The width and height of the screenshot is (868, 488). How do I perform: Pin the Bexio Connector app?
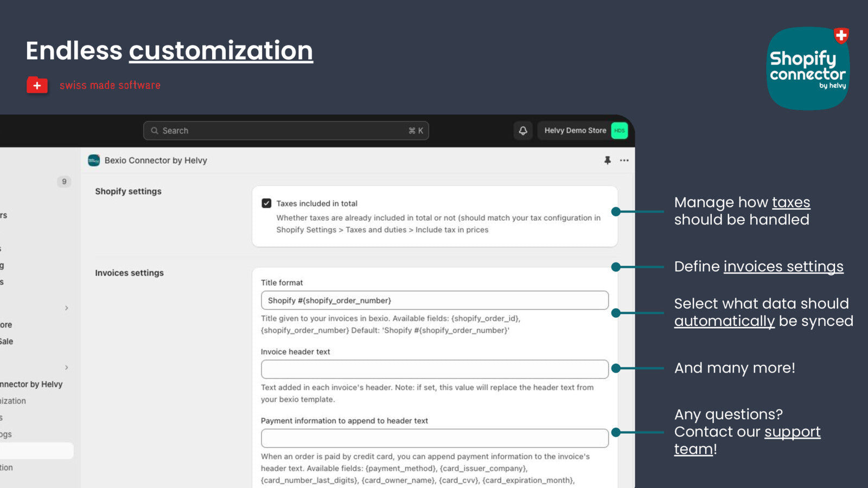pyautogui.click(x=608, y=160)
